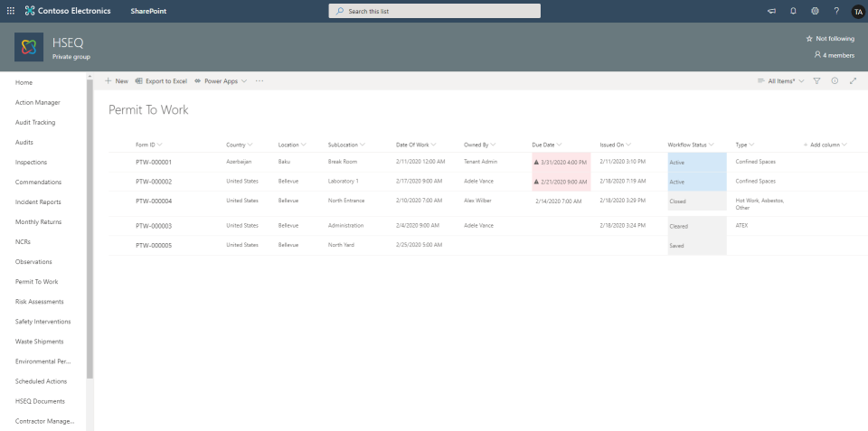Open the Owned By column menu
Image resolution: width=868 pixels, height=431 pixels.
coord(479,145)
